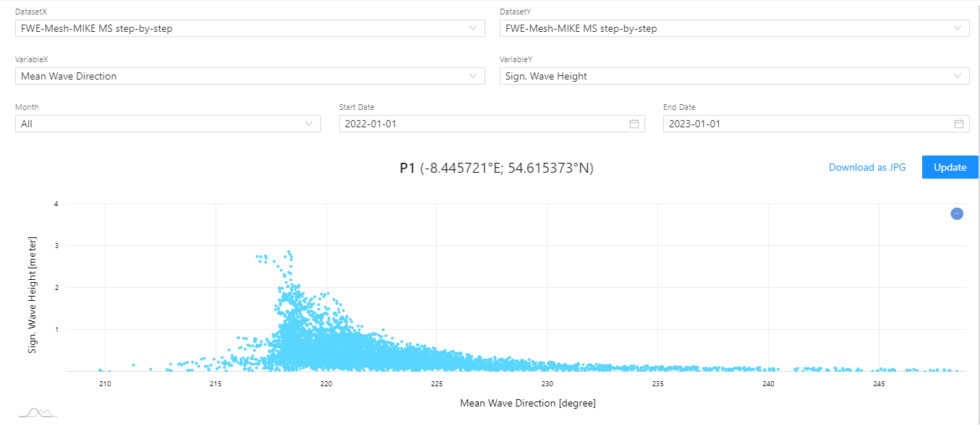This screenshot has width=980, height=426.
Task: Open the VariableX Mean Wave Direction dropdown
Action: (250, 76)
